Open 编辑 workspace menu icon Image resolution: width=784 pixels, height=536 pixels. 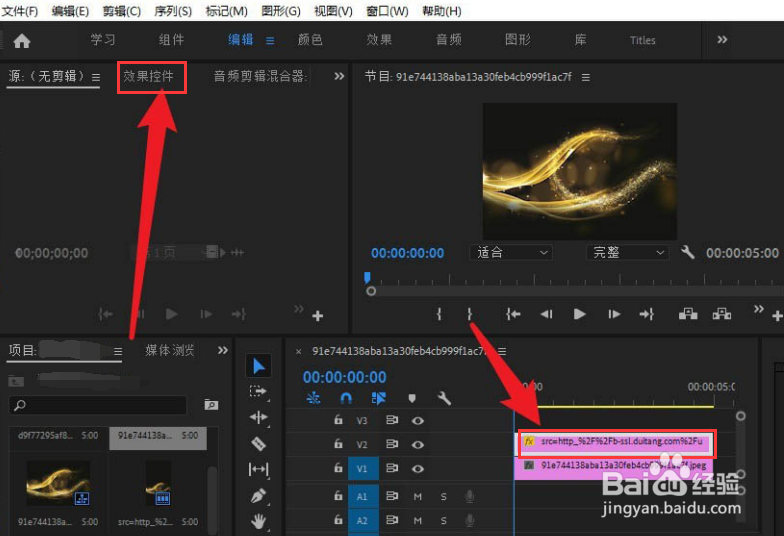pyautogui.click(x=270, y=40)
